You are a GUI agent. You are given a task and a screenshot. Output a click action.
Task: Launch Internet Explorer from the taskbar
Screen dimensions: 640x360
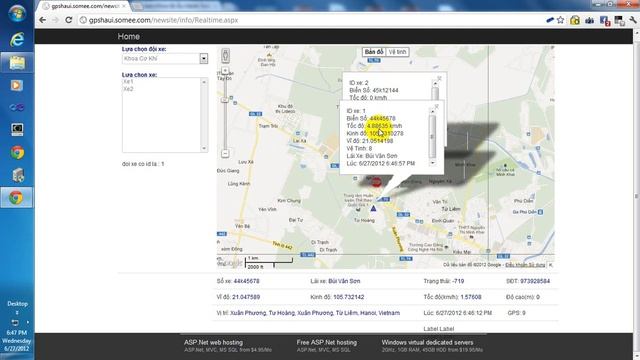point(17,40)
